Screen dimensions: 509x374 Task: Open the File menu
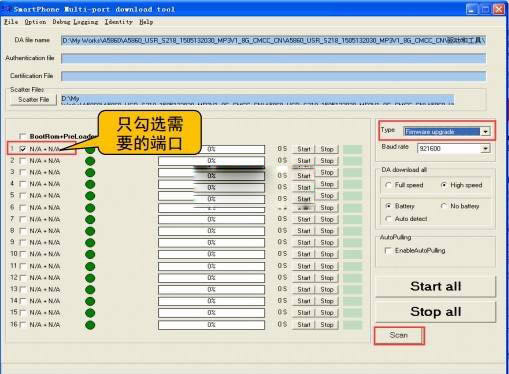11,22
